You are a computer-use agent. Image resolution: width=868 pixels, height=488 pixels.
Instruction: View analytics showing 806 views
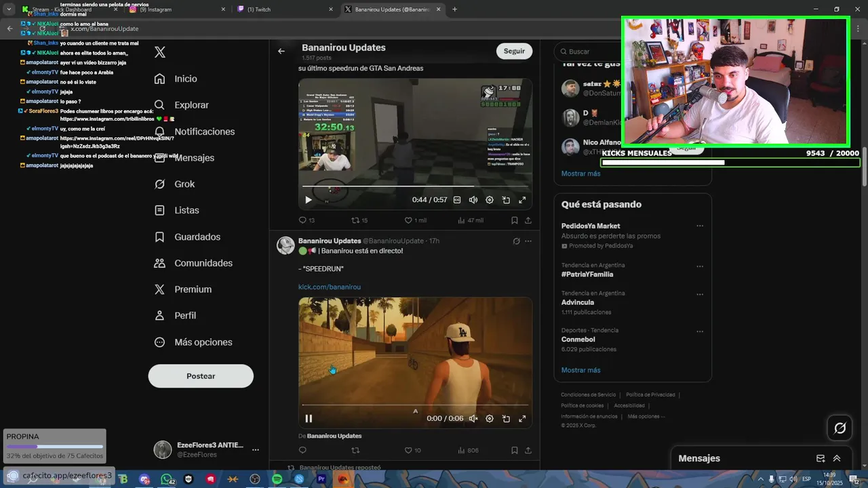click(468, 450)
